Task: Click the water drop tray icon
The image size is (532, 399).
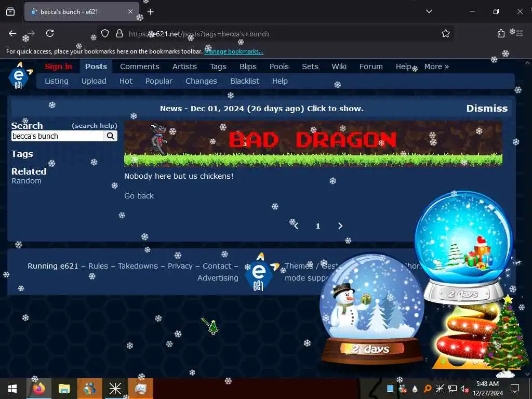Action: [x=415, y=389]
